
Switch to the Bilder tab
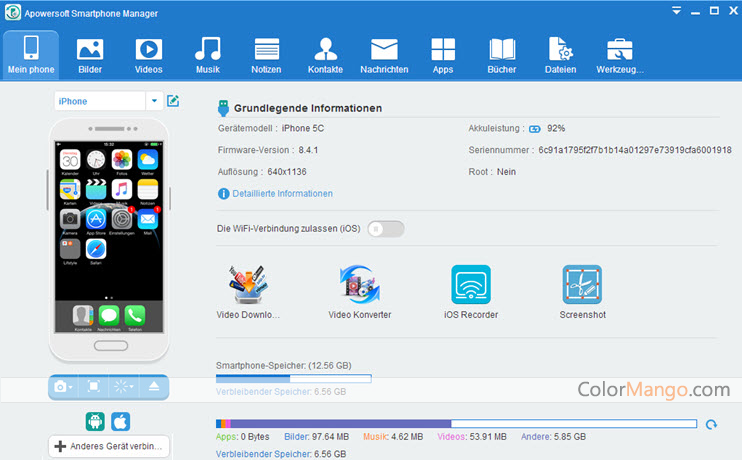pyautogui.click(x=90, y=55)
